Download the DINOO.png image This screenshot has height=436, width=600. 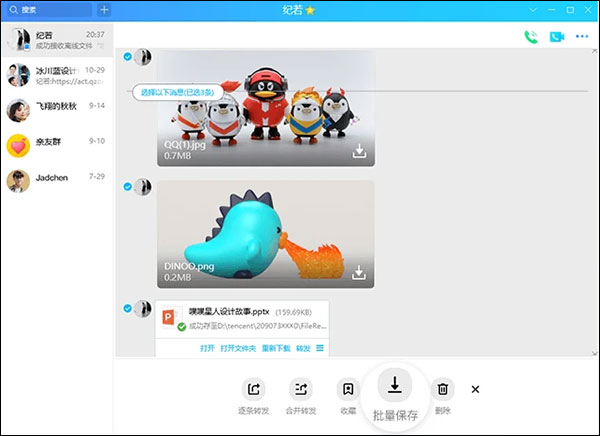tap(359, 273)
